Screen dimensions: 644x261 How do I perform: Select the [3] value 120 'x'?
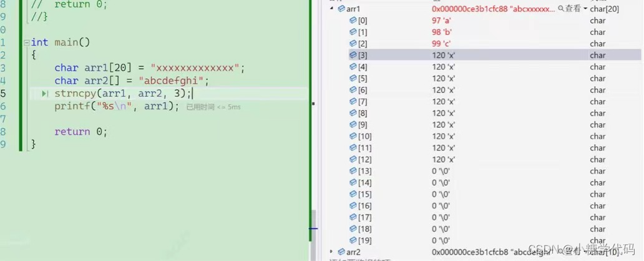[x=444, y=55]
